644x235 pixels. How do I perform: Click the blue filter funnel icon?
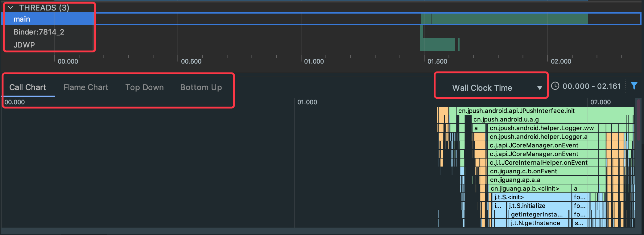click(x=634, y=86)
